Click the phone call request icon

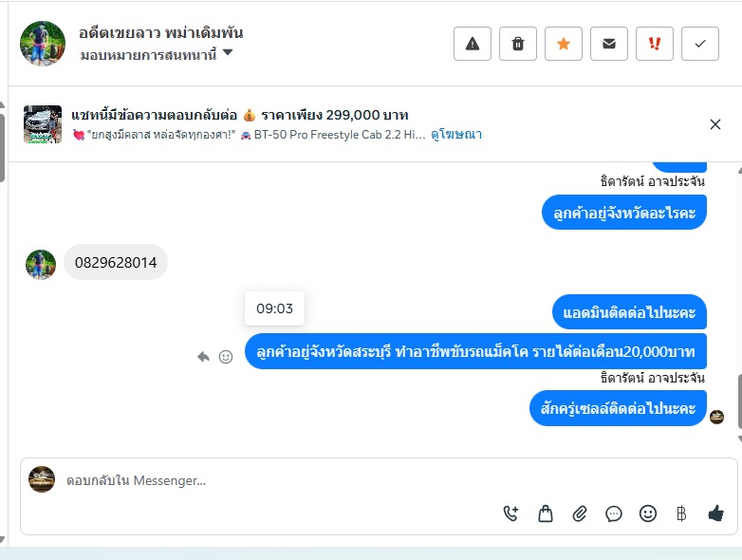pyautogui.click(x=511, y=513)
